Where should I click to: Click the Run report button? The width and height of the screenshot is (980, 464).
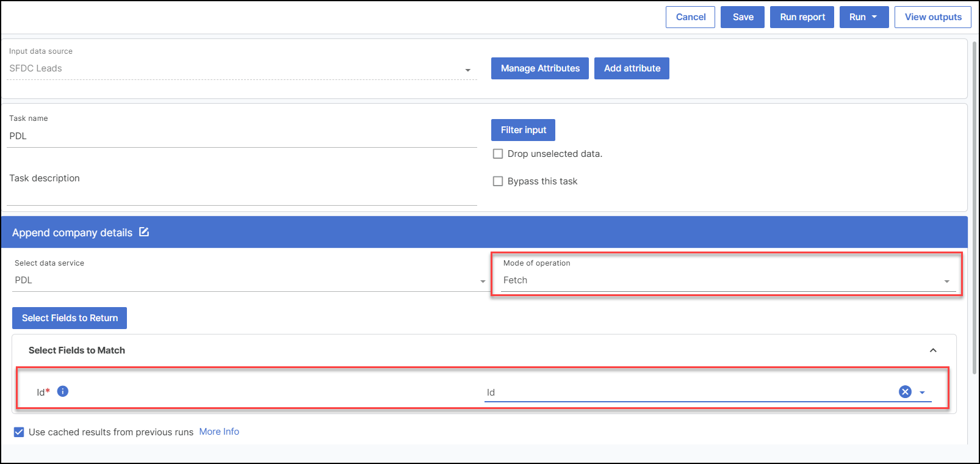click(802, 17)
